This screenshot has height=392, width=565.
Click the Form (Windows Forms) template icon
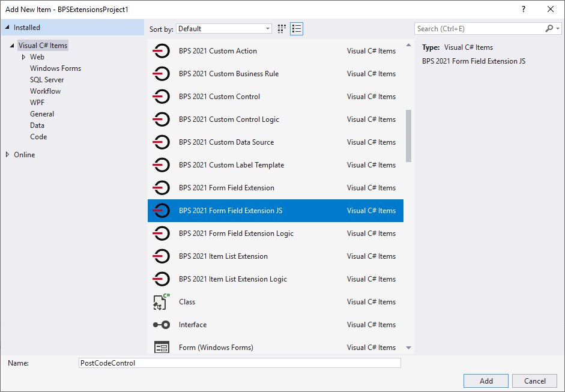tap(162, 348)
